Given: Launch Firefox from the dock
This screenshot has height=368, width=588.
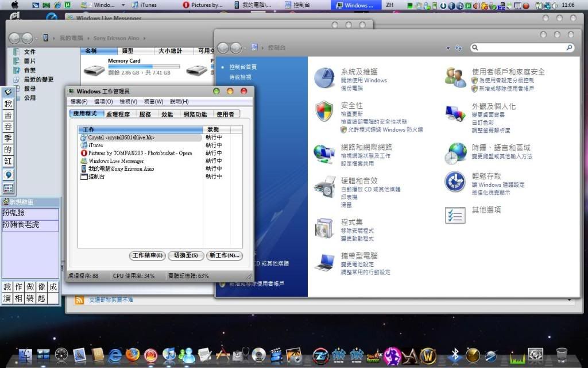Looking at the screenshot, I should (x=133, y=354).
